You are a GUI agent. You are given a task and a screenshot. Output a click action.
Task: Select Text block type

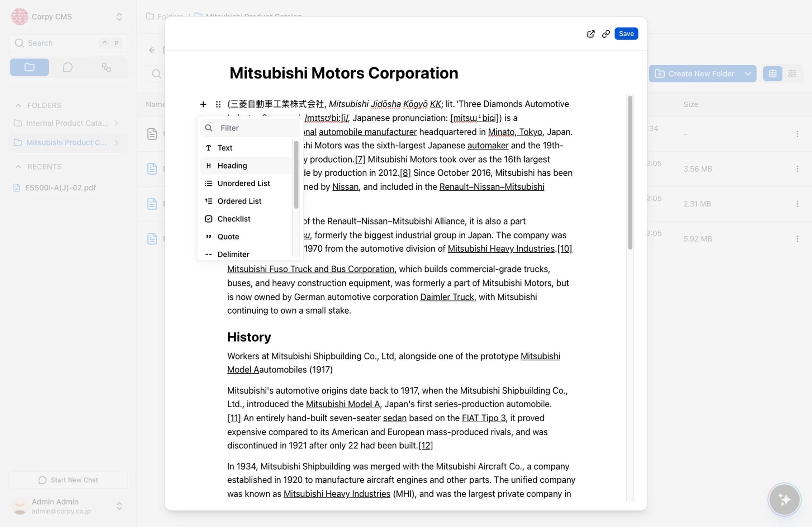pyautogui.click(x=246, y=148)
